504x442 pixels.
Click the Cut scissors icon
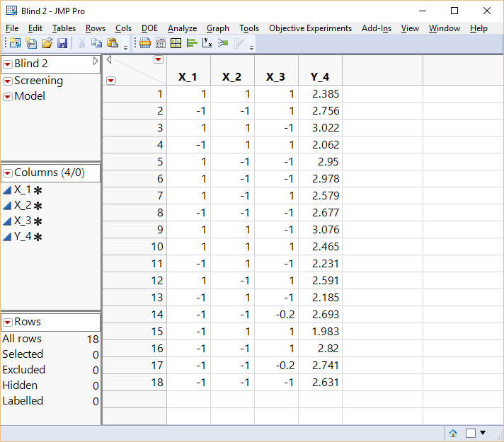(81, 43)
